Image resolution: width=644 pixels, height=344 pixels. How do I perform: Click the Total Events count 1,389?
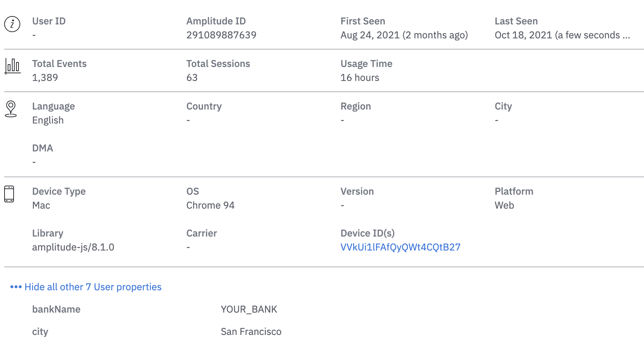[45, 77]
